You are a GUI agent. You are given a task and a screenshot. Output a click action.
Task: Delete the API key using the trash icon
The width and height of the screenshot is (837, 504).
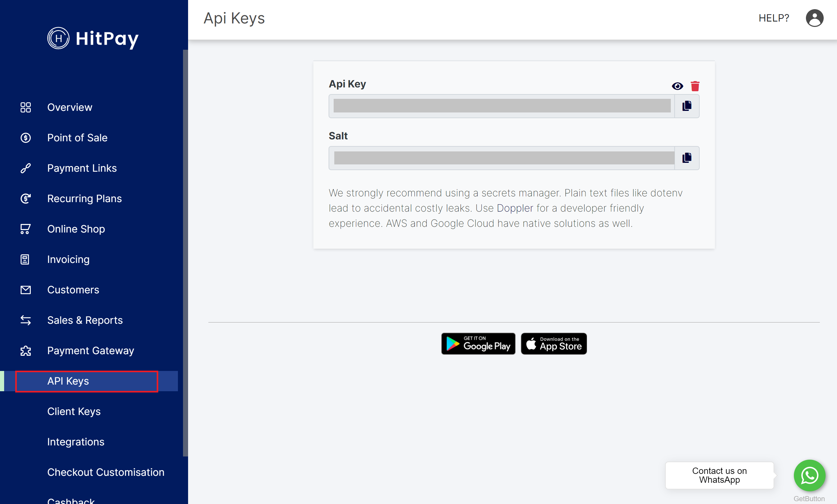pyautogui.click(x=695, y=86)
